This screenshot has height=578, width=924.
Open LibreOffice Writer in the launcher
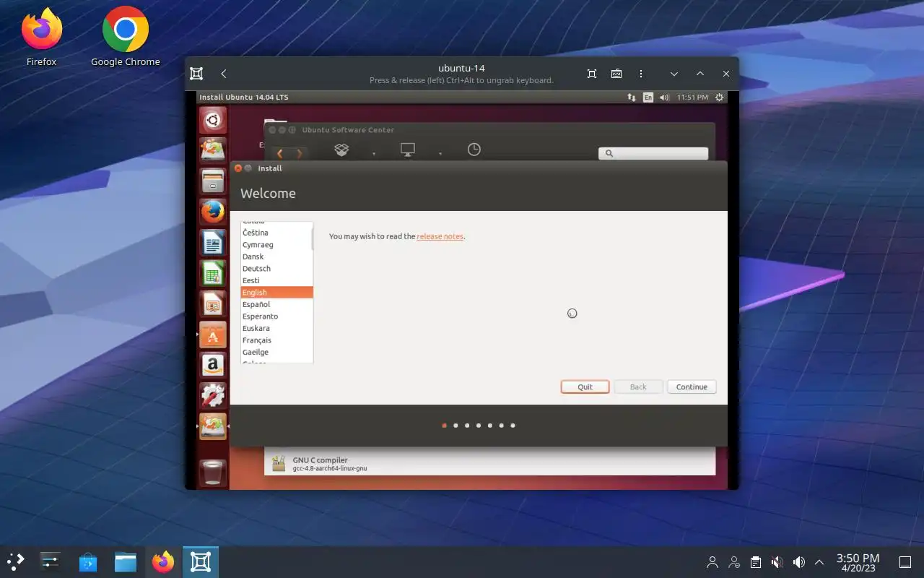click(x=213, y=243)
